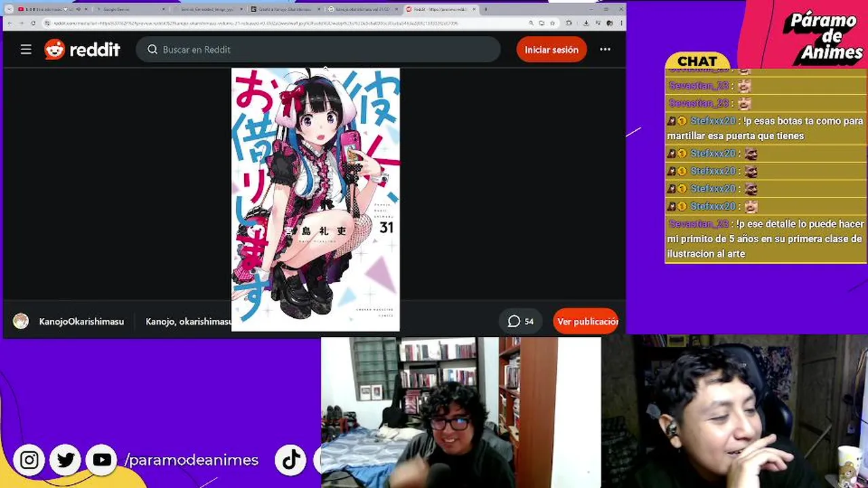Image resolution: width=868 pixels, height=488 pixels.
Task: Go back with the browser back arrow
Action: point(10,23)
